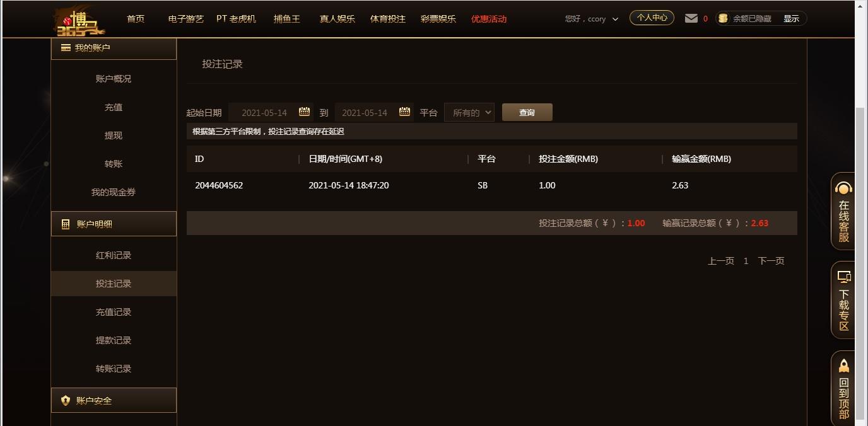Open the 优惠活动 menu item
868x426 pixels.
[x=489, y=19]
